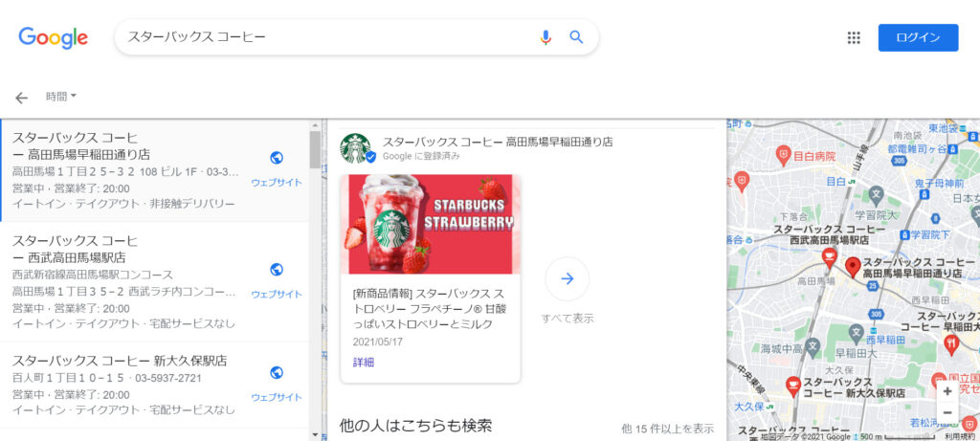This screenshot has height=441, width=980.
Task: Click 他 15 件以上を表示 link
Action: pos(667,428)
